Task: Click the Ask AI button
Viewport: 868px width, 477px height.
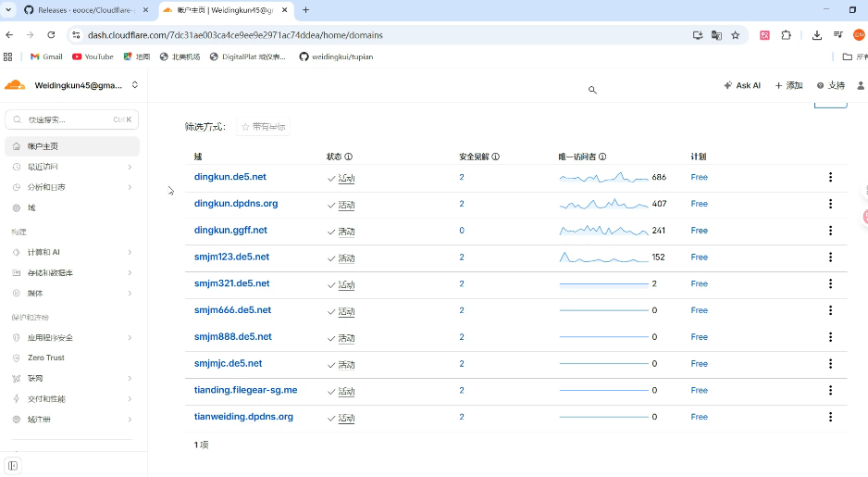Action: coord(742,85)
